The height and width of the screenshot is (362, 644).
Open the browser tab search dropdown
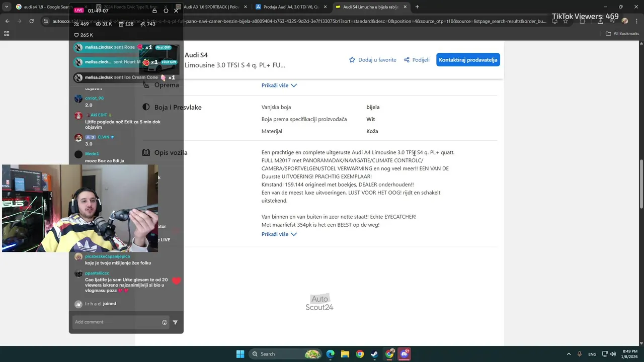(x=7, y=7)
